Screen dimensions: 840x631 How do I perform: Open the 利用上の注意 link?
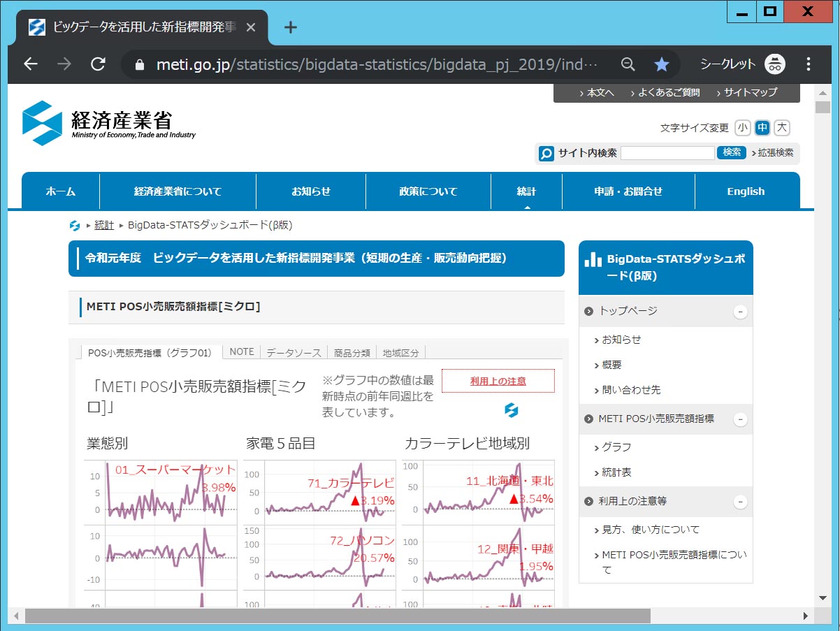tap(498, 381)
